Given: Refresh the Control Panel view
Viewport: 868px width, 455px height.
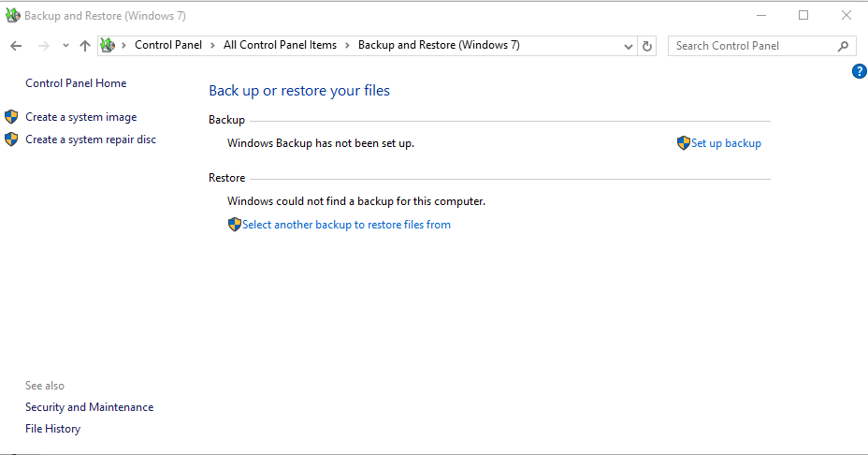Looking at the screenshot, I should (646, 46).
